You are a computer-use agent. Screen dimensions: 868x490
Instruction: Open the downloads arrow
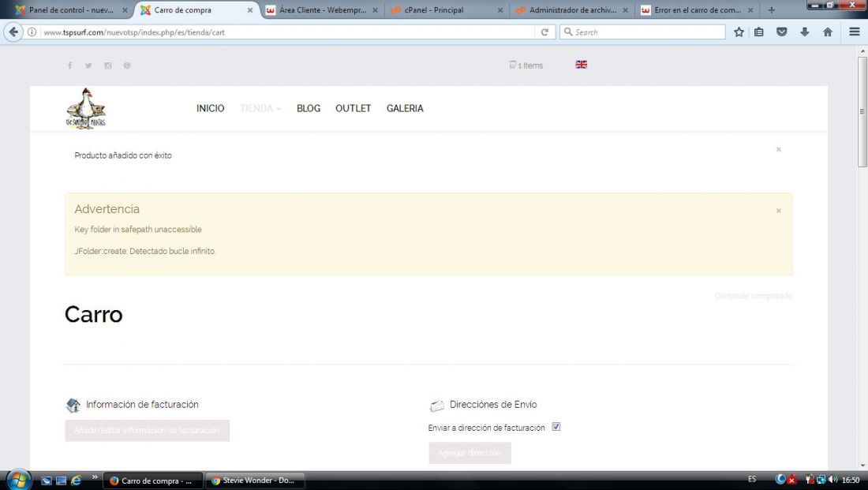pyautogui.click(x=804, y=32)
